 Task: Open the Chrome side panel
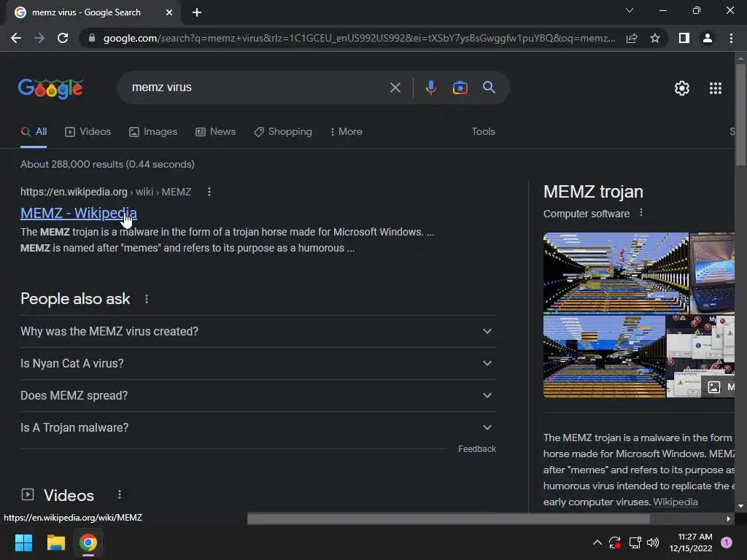tap(684, 38)
